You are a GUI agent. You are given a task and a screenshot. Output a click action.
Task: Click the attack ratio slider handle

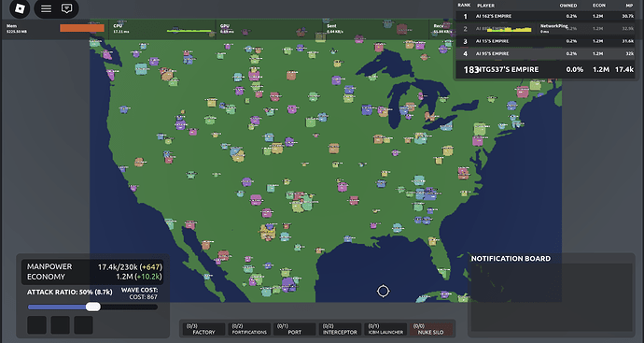click(93, 307)
